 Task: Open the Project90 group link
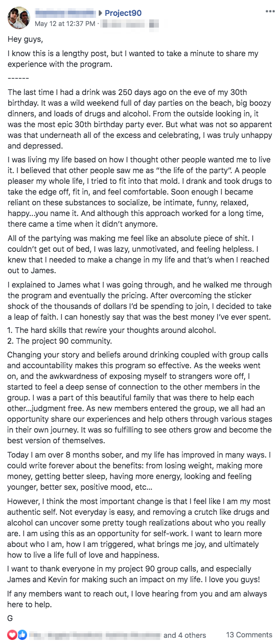[x=123, y=13]
